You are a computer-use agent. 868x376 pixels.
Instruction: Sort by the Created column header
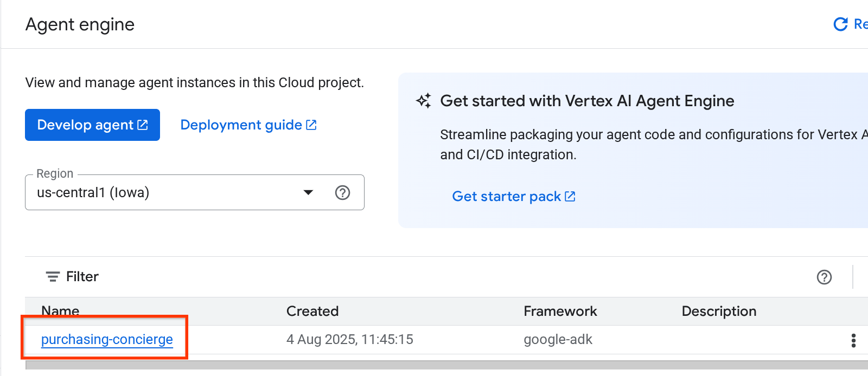[312, 311]
